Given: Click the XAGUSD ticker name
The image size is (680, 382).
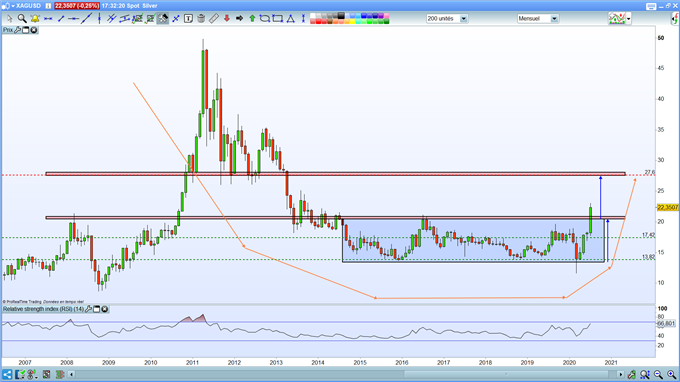Looking at the screenshot, I should [x=29, y=6].
